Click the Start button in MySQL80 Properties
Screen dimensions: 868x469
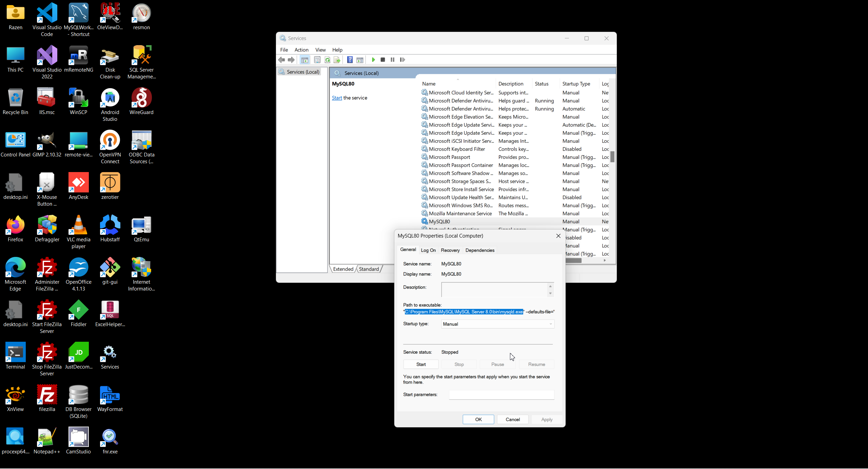pos(421,364)
